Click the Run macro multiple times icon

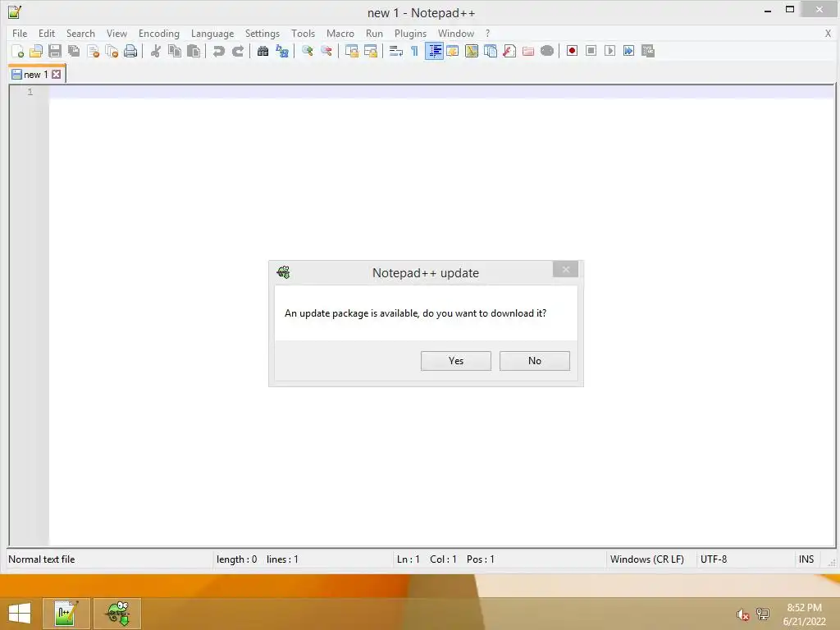click(x=629, y=51)
